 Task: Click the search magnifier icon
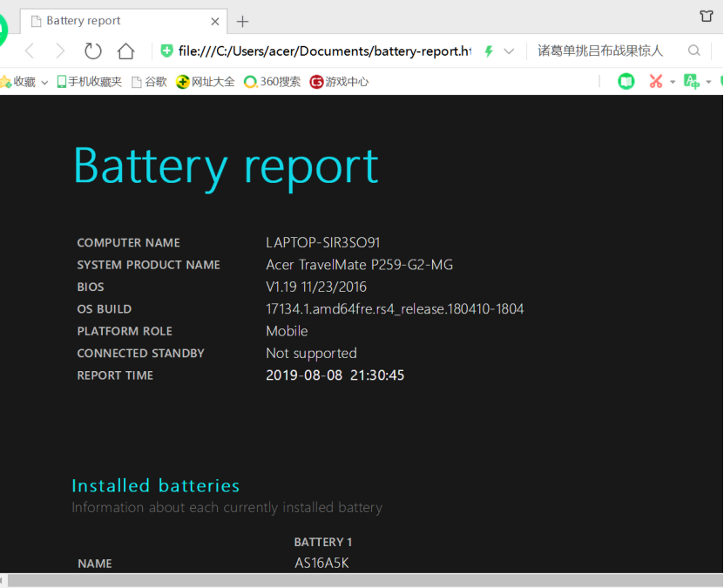[694, 51]
